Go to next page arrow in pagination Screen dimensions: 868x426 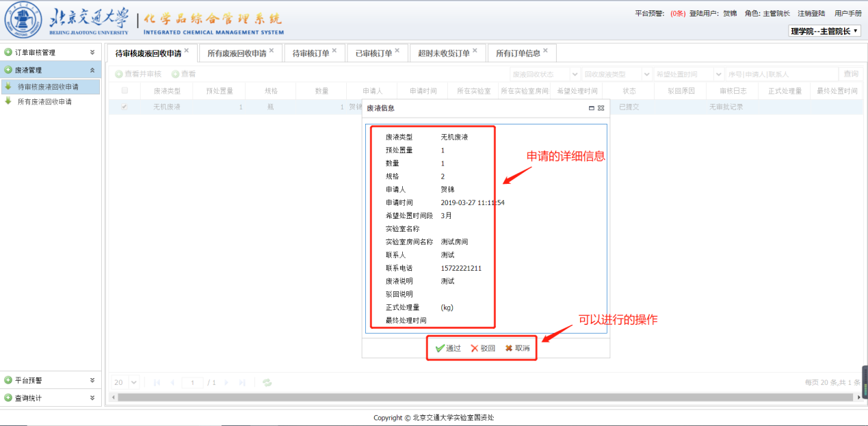(226, 383)
